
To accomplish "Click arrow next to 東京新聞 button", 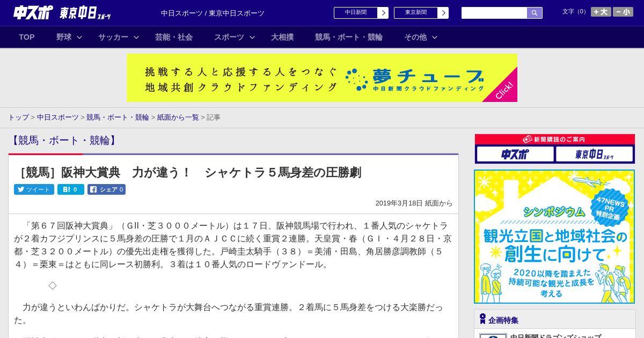I will coord(443,13).
